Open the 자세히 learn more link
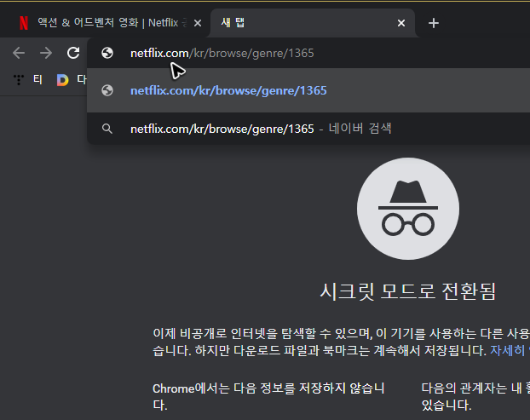Viewport: 530px width, 420px height. tap(508, 350)
